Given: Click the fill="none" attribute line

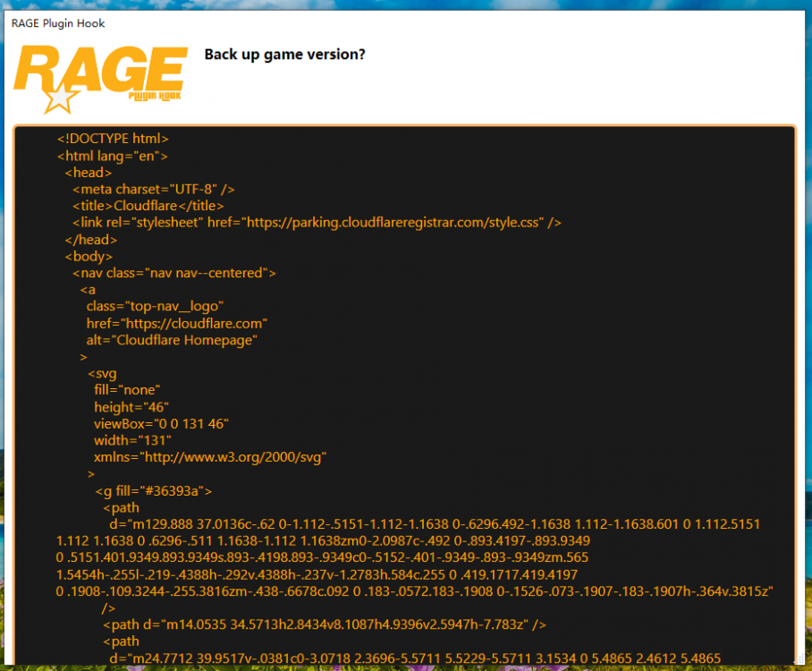Looking at the screenshot, I should pos(126,390).
